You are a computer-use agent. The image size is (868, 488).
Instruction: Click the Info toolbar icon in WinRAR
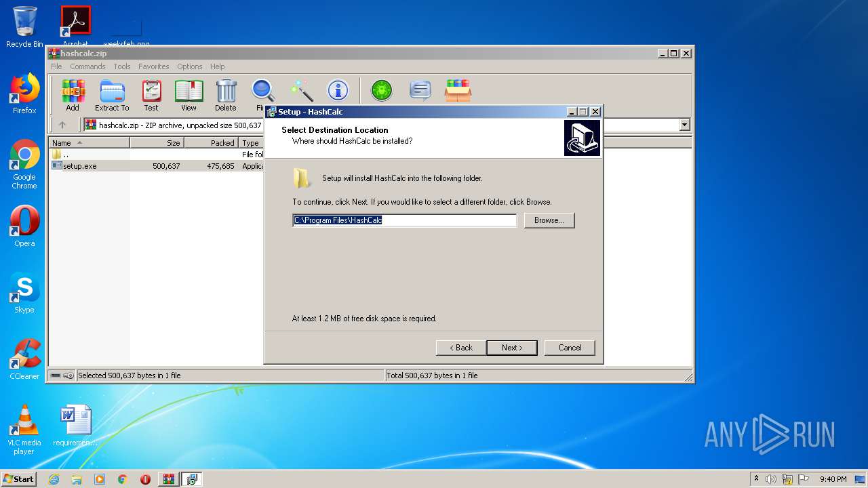click(338, 91)
